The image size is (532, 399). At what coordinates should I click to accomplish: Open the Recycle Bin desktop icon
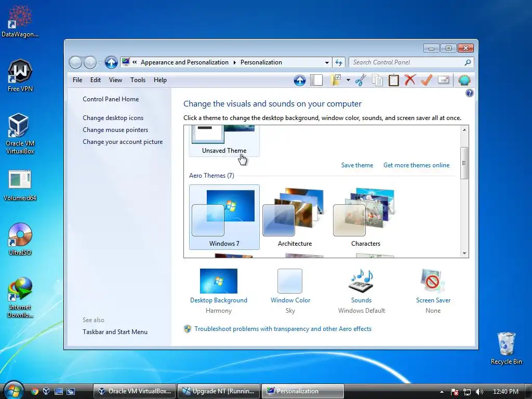tap(506, 349)
